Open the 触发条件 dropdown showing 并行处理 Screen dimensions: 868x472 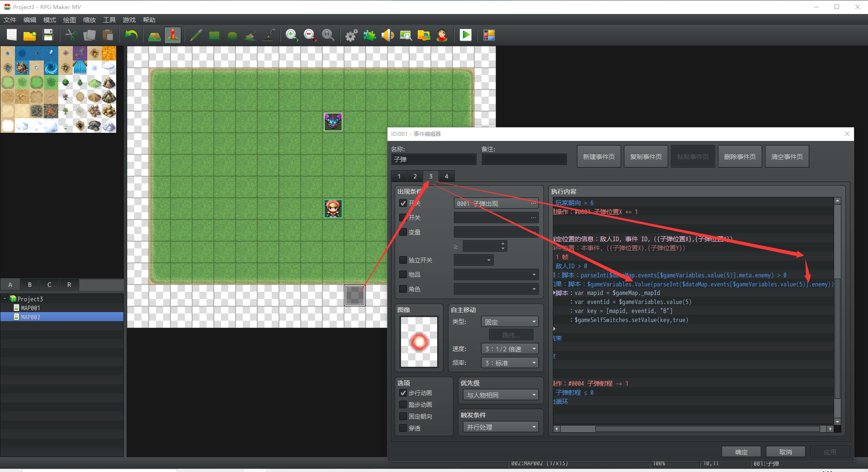(x=500, y=427)
